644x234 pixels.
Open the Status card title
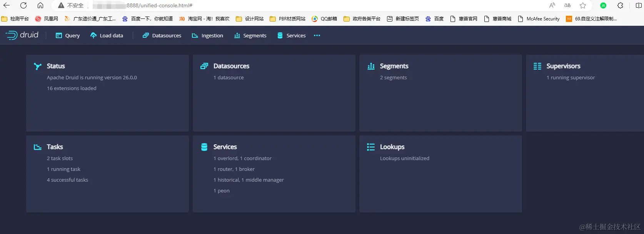pos(56,66)
